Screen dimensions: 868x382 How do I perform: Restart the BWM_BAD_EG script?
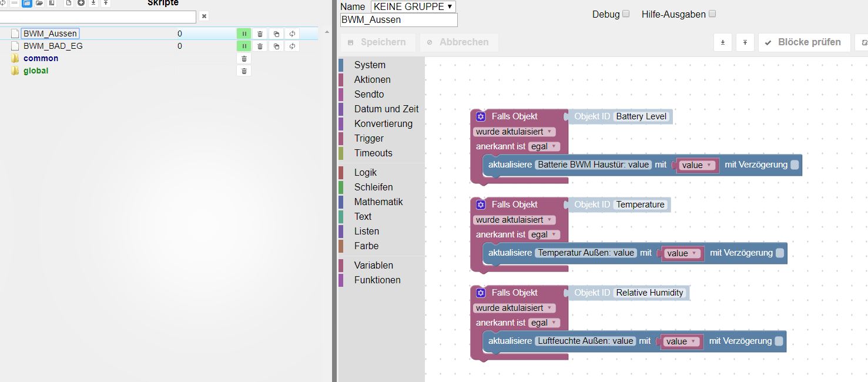[292, 46]
